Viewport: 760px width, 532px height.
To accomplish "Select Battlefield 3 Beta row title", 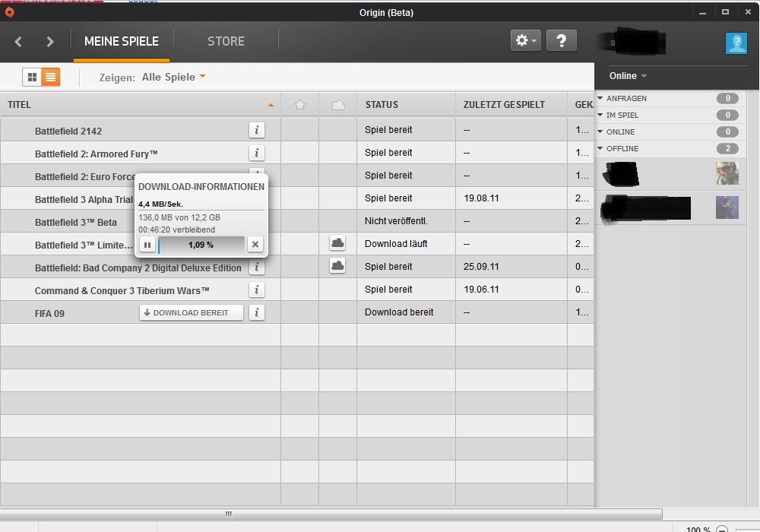I will click(x=75, y=223).
